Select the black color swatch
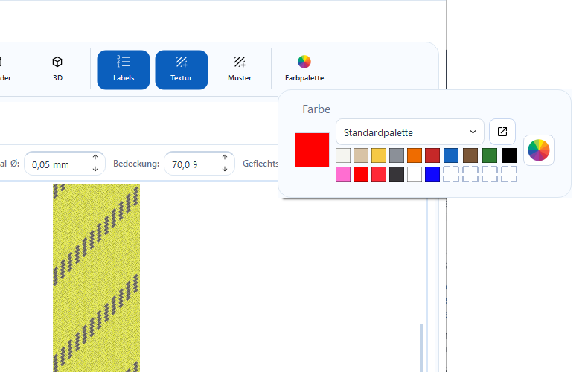This screenshot has width=588, height=372. point(509,155)
